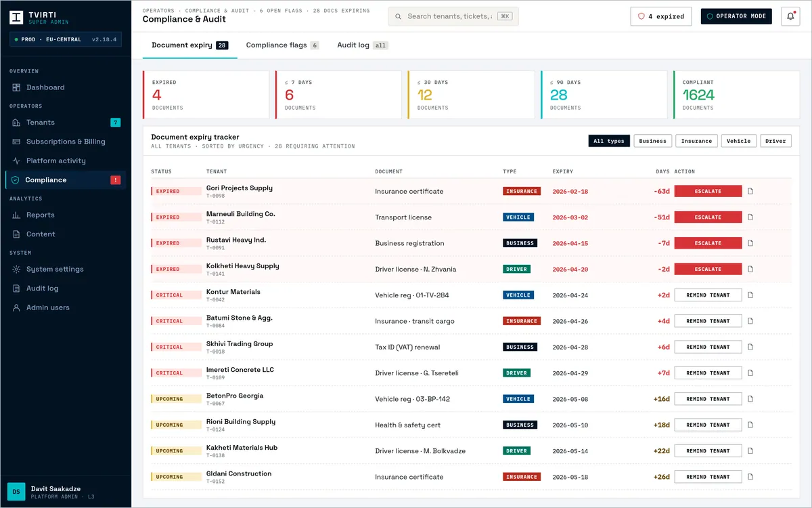Click Tax ID (VAT) renewal document
The width and height of the screenshot is (812, 508).
407,347
